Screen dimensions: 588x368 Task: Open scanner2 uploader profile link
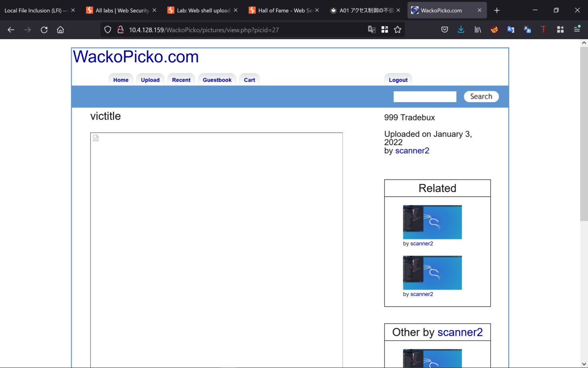click(x=412, y=151)
